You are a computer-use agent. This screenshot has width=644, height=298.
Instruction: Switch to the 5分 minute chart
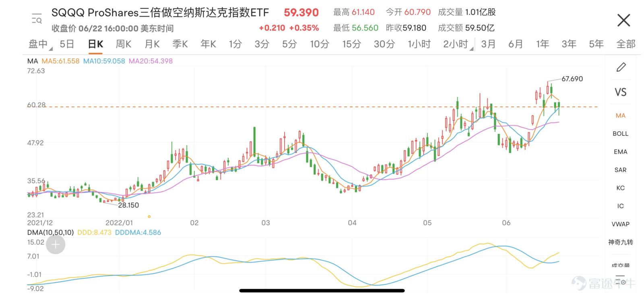pyautogui.click(x=289, y=44)
